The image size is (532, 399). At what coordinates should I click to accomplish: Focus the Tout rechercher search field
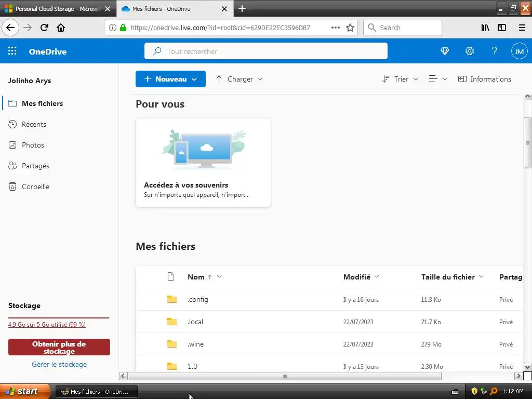pos(265,51)
